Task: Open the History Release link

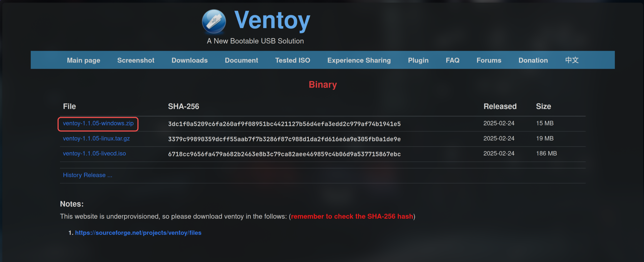Action: pyautogui.click(x=88, y=175)
